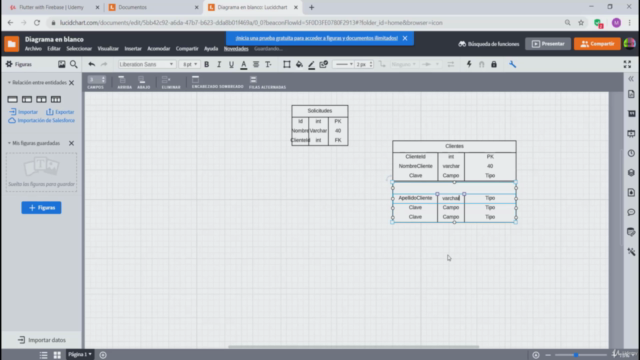Toggle full screen mode icon
640x360 pixels.
pos(627,64)
